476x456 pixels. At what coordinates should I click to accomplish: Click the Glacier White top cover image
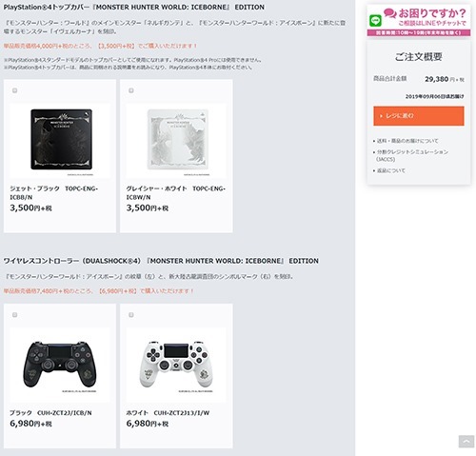coord(176,140)
